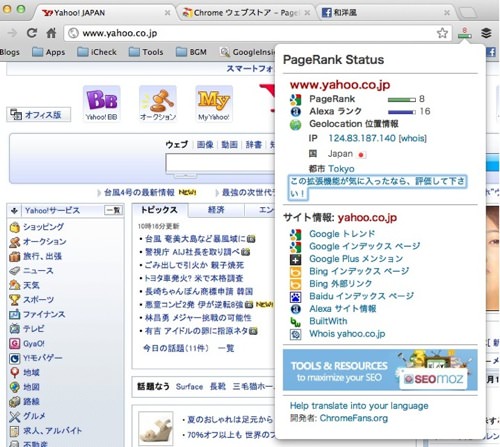Screen dimensions: 500x447
Task: Click the グルメ fork-and-knife icon
Action: coord(14,416)
